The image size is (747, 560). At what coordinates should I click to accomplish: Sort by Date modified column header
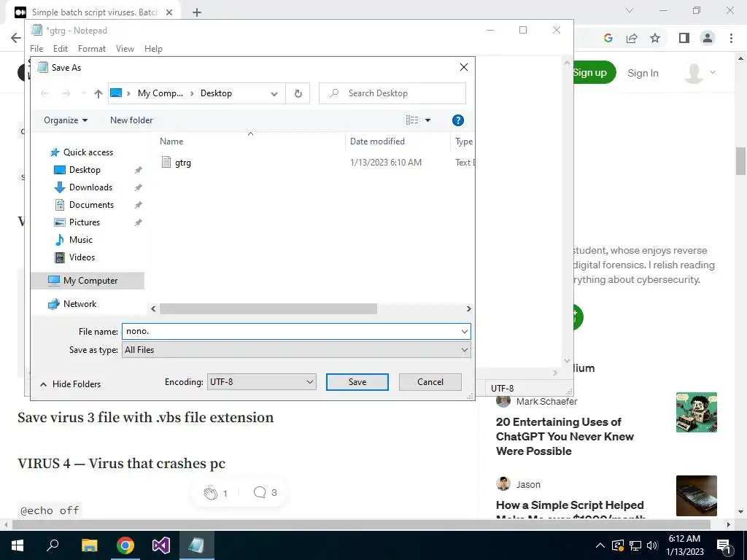click(x=377, y=141)
